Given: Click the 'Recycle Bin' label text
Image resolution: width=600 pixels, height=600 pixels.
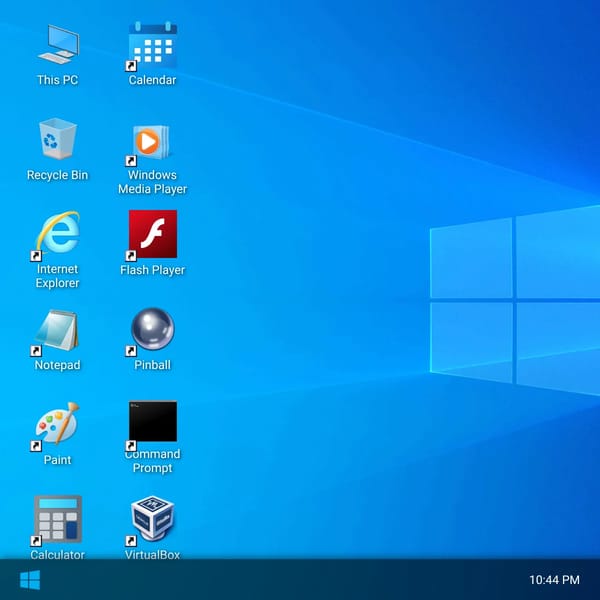Looking at the screenshot, I should (57, 175).
